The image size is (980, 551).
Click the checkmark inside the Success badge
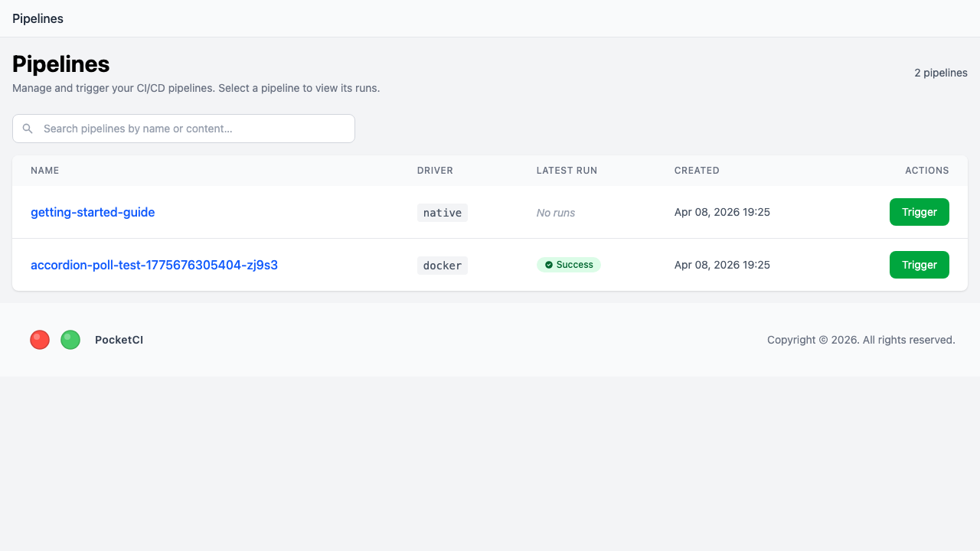pyautogui.click(x=548, y=264)
